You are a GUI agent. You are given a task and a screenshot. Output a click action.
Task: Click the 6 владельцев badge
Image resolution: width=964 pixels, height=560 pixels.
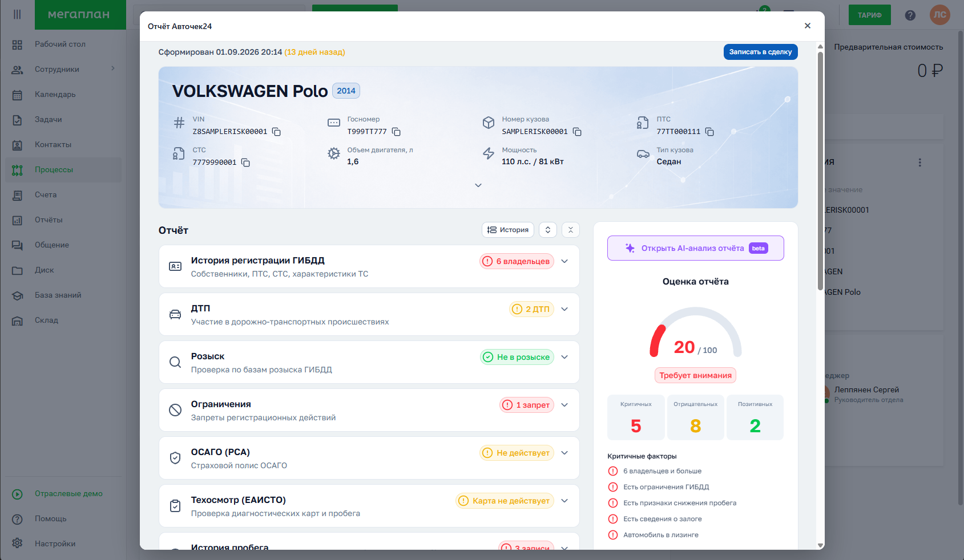(x=517, y=261)
